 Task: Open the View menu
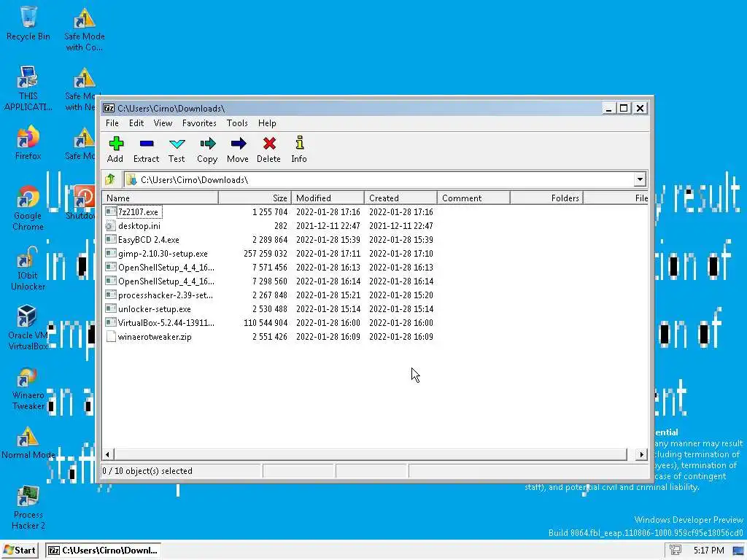tap(163, 122)
